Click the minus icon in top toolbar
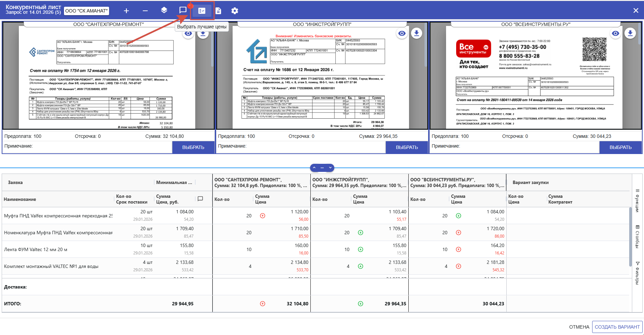 pyautogui.click(x=145, y=11)
